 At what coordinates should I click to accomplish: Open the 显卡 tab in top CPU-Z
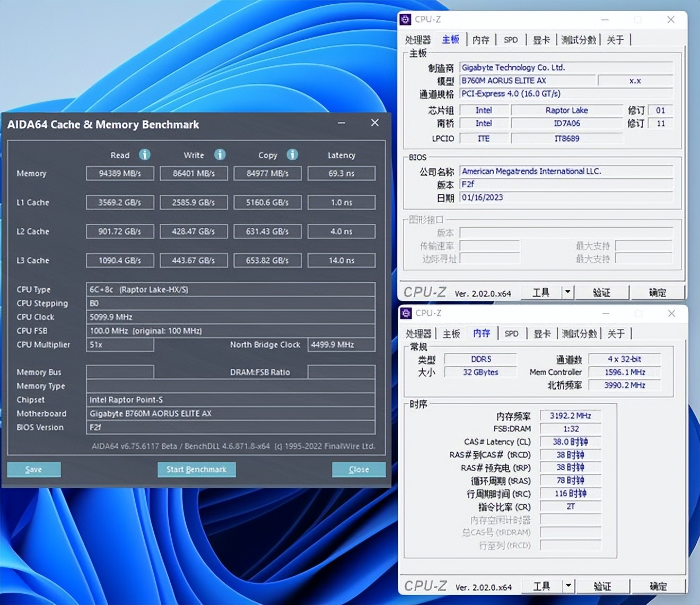[x=541, y=39]
